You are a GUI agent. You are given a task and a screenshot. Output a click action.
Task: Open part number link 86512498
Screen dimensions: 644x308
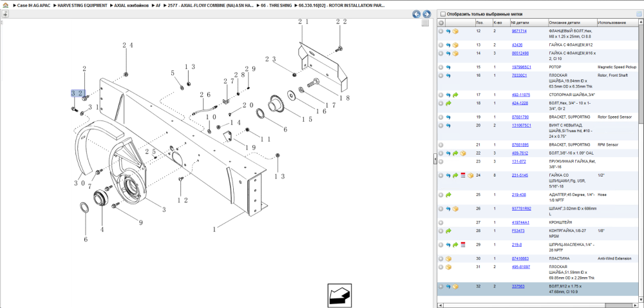click(x=520, y=53)
